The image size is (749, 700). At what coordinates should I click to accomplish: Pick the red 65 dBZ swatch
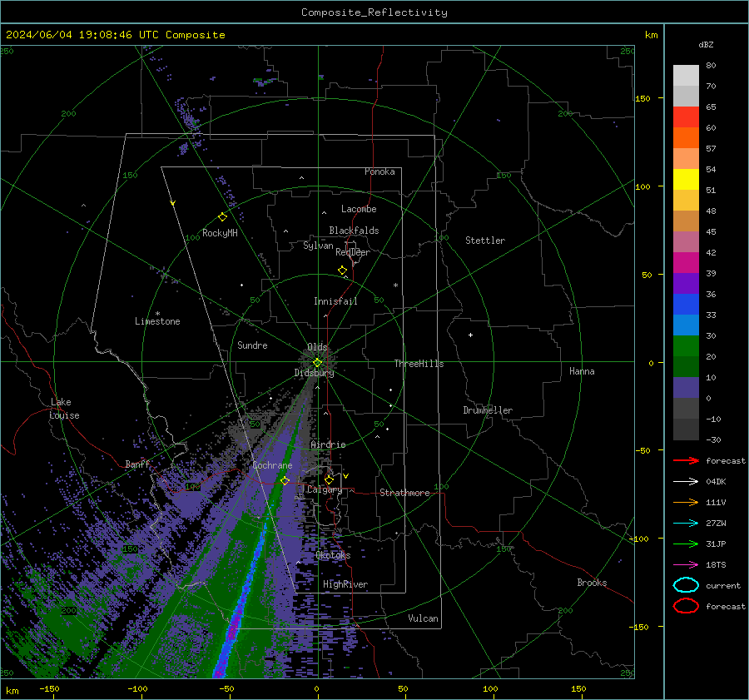(686, 117)
